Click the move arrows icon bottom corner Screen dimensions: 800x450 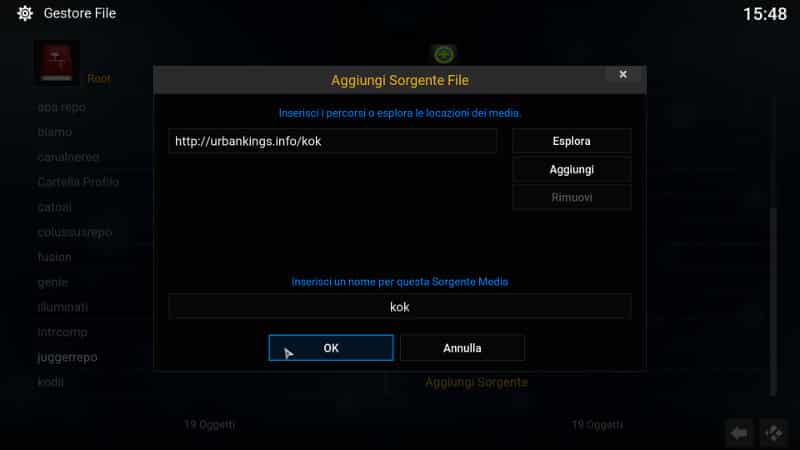(773, 433)
